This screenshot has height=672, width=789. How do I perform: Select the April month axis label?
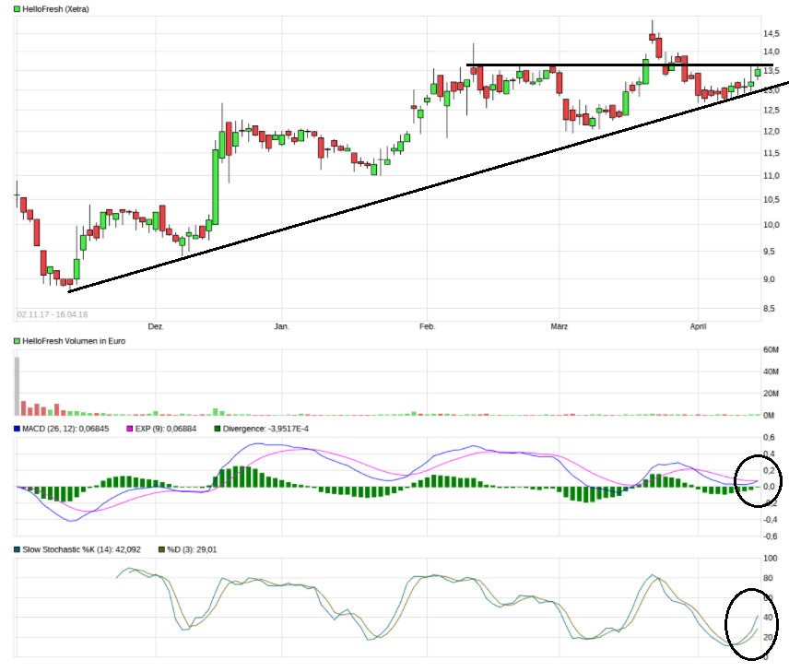coord(699,326)
